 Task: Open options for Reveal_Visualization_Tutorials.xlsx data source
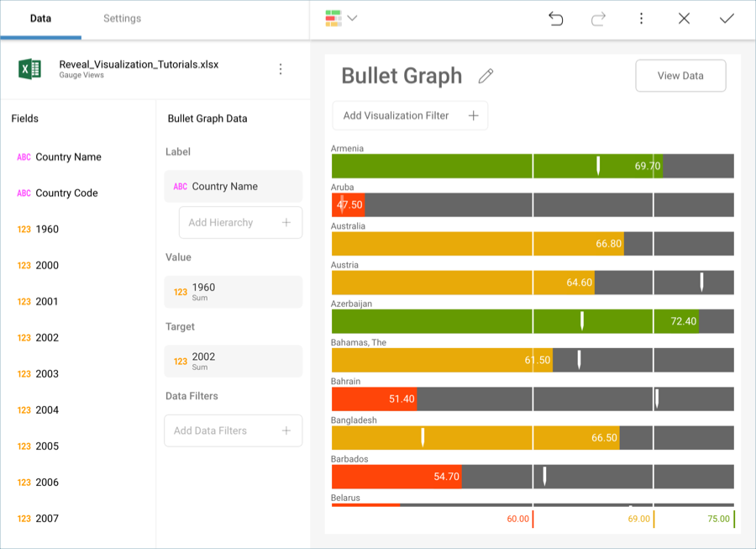[x=281, y=69]
